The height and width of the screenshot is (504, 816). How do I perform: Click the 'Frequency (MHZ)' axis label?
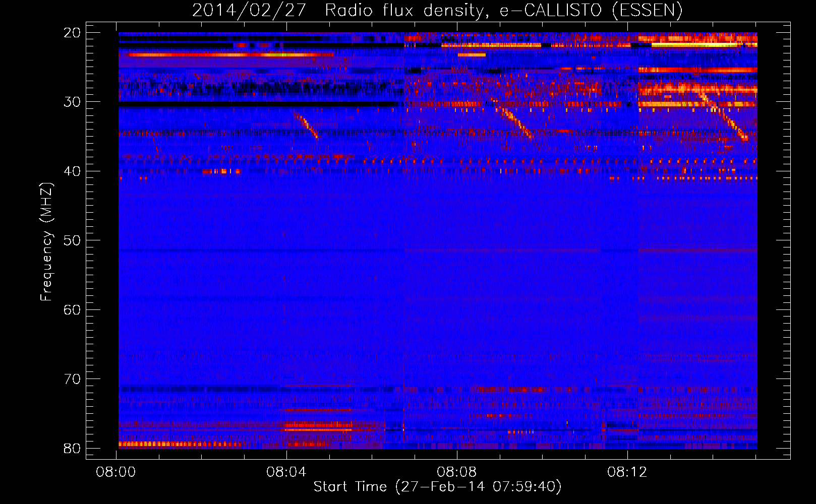(46, 242)
